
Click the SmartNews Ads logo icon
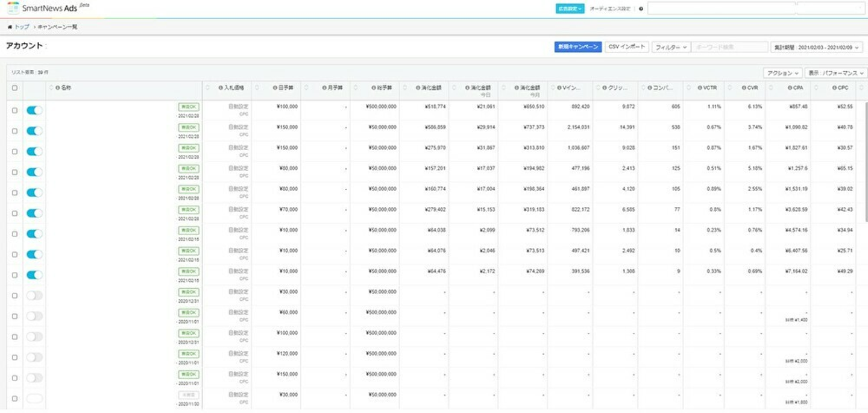click(13, 8)
